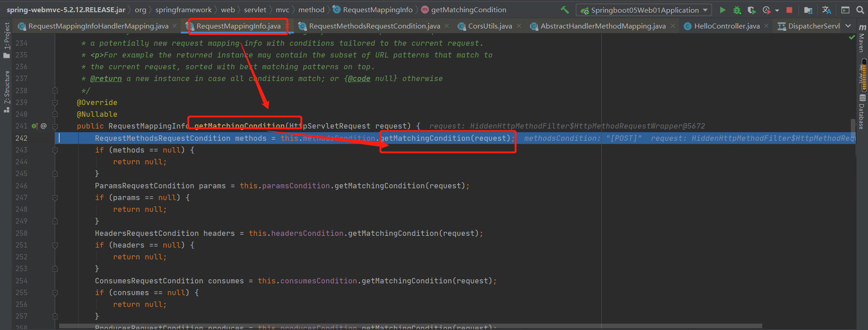The image size is (868, 330).
Task: Click the springframework breadcrumb
Action: pos(183,10)
